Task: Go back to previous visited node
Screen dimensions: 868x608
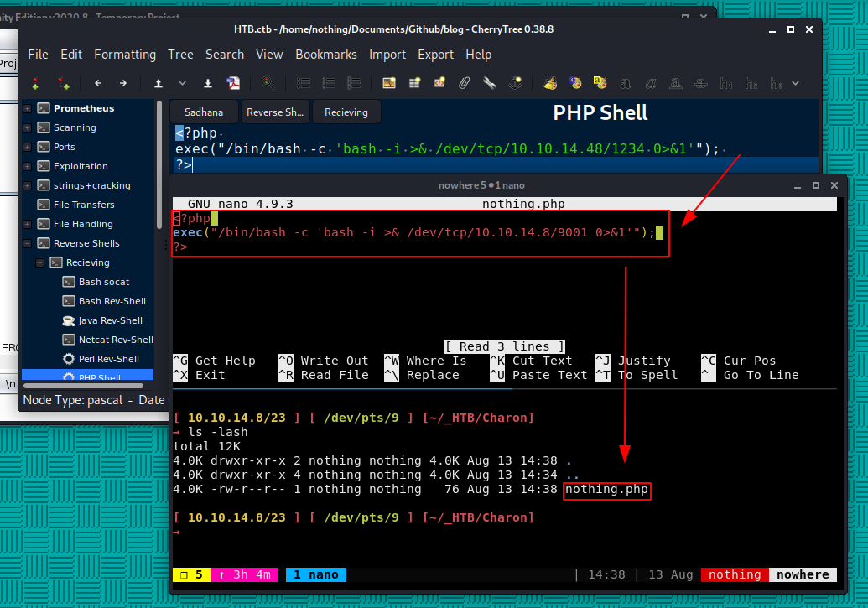Action: click(98, 84)
